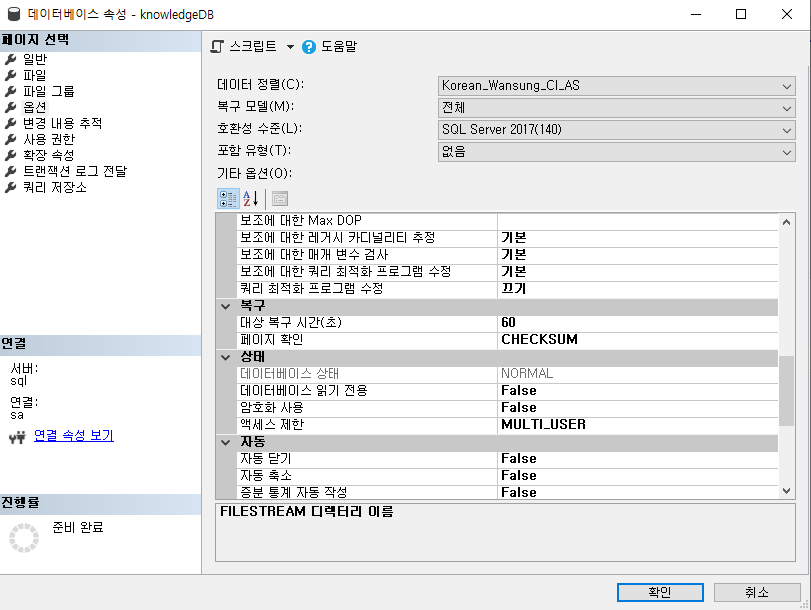The width and height of the screenshot is (811, 610).
Task: Click the database icon in title bar
Action: pyautogui.click(x=14, y=14)
